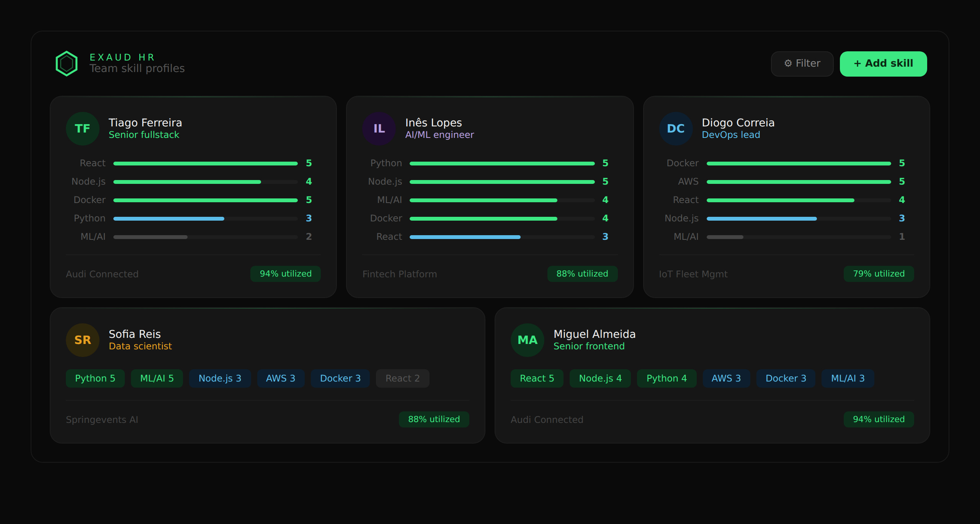Click the gear Filter button
Screen dimensions: 980x524
[802, 64]
